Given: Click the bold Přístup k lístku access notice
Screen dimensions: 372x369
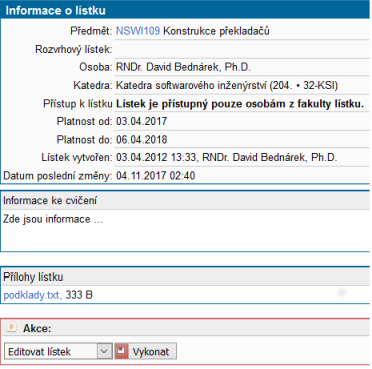Looking at the screenshot, I should tap(240, 104).
